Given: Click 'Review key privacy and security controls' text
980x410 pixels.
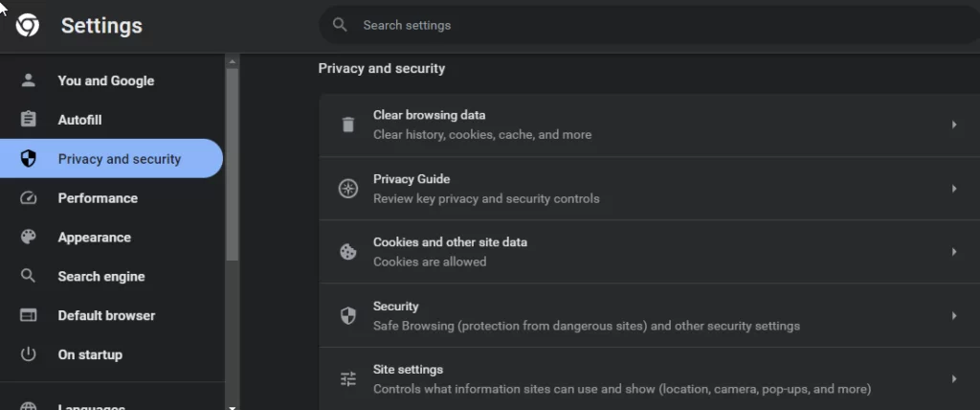Looking at the screenshot, I should 486,198.
